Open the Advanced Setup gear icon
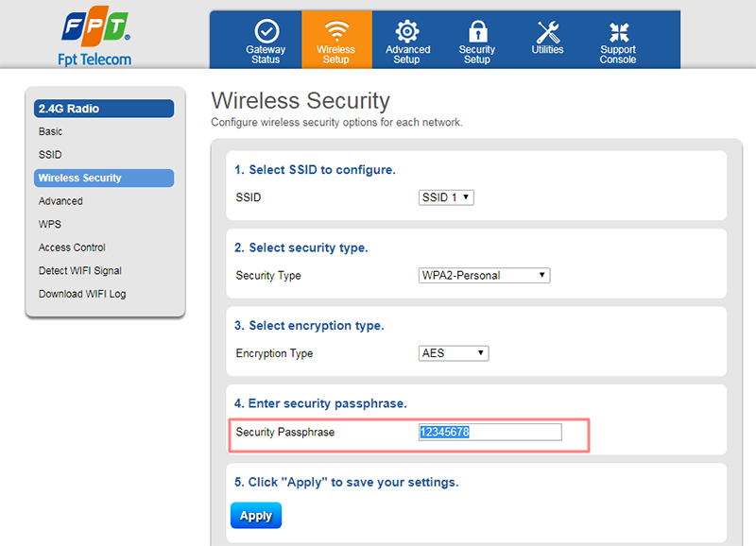The height and width of the screenshot is (546, 756). [407, 31]
